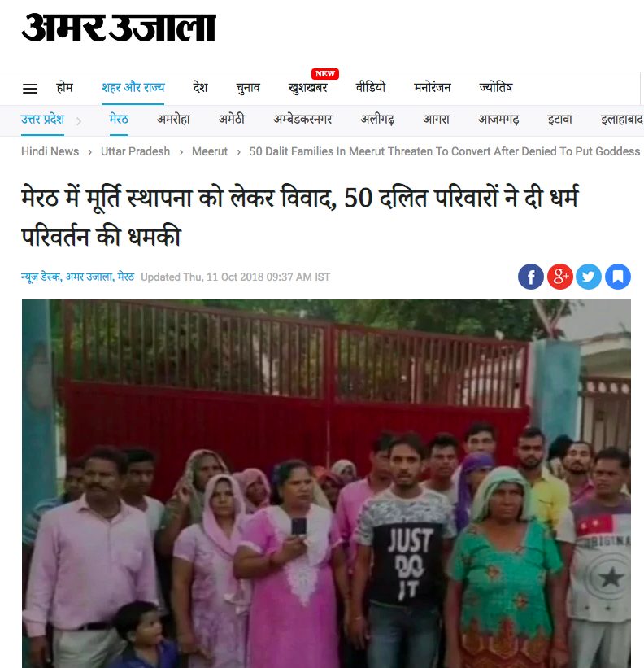Share article on Facebook

coord(531,277)
